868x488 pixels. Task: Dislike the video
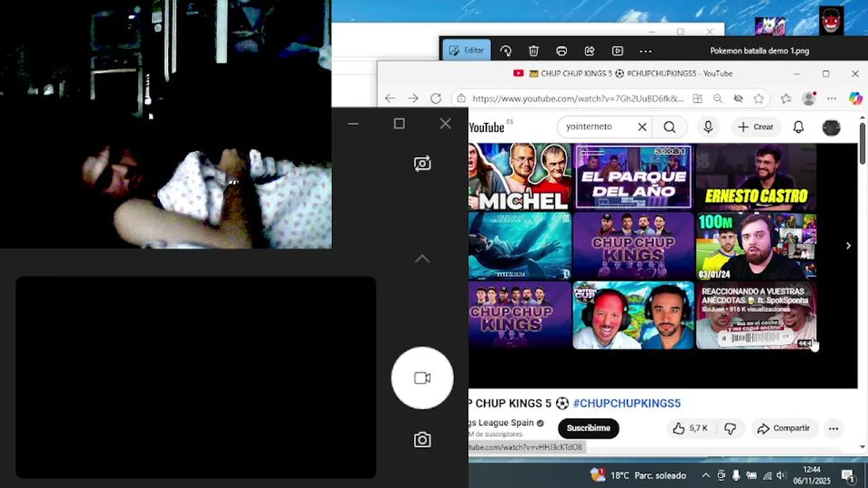730,428
